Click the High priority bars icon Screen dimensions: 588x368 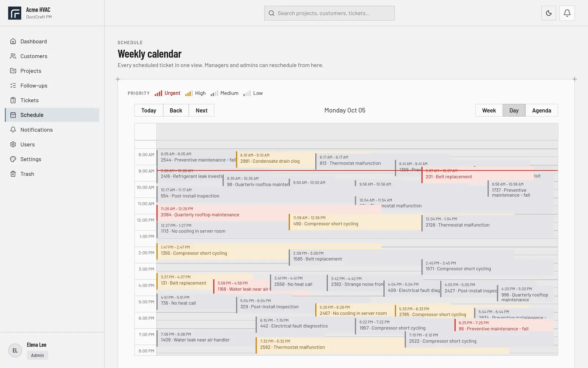click(x=189, y=93)
